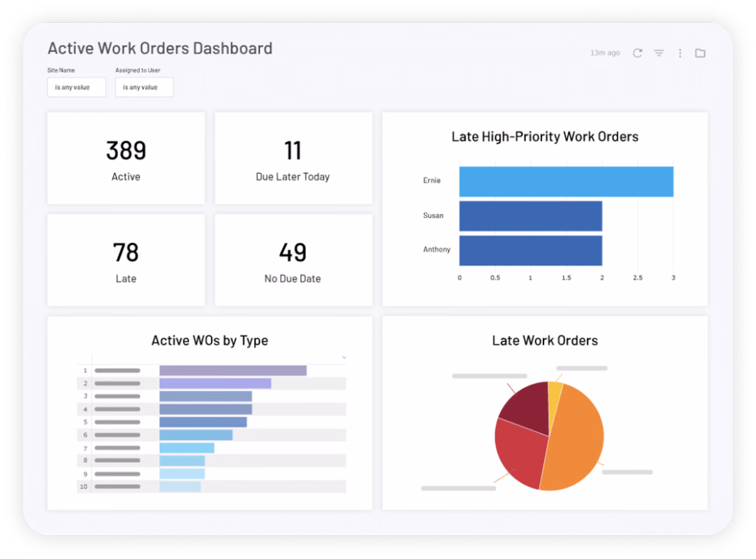This screenshot has width=756, height=559.
Task: Click the 11 Due Later Today tile
Action: (x=293, y=158)
